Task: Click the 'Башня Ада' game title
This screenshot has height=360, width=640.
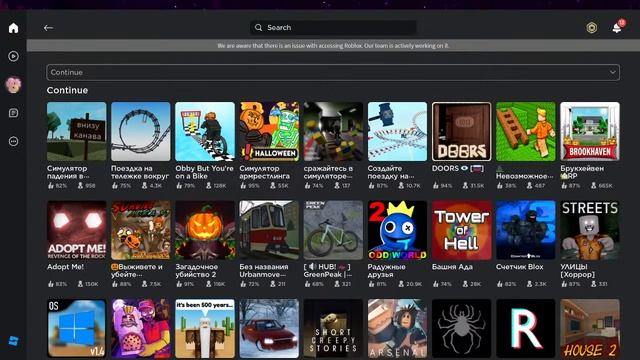Action: (452, 267)
